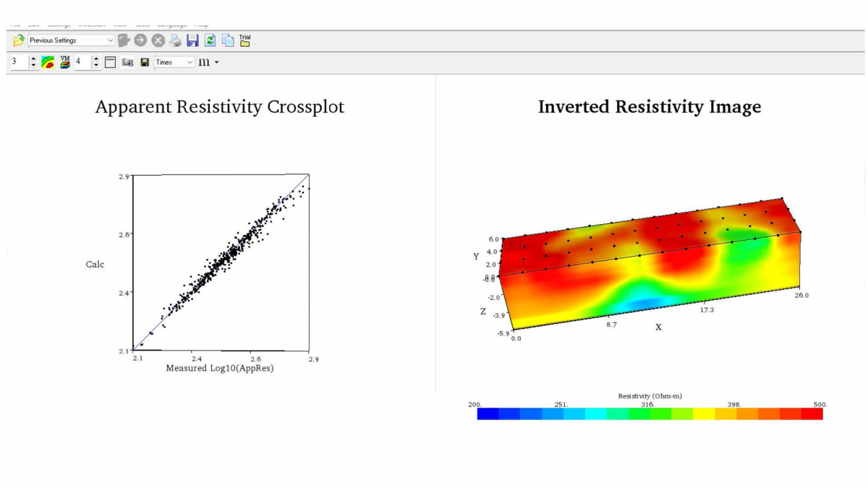Print the current display
Viewport: 868px width, 488px height.
click(174, 40)
